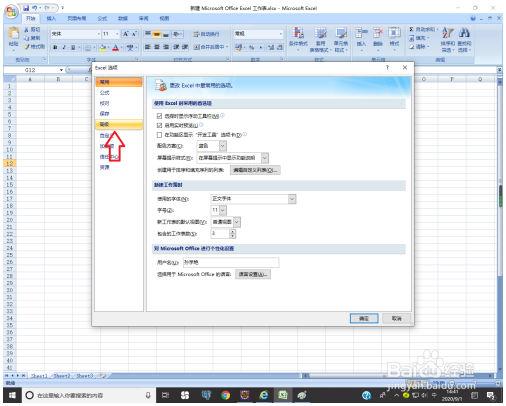Image resolution: width=506 pixels, height=406 pixels.
Task: Click the Align Text Right icon
Action: click(166, 47)
